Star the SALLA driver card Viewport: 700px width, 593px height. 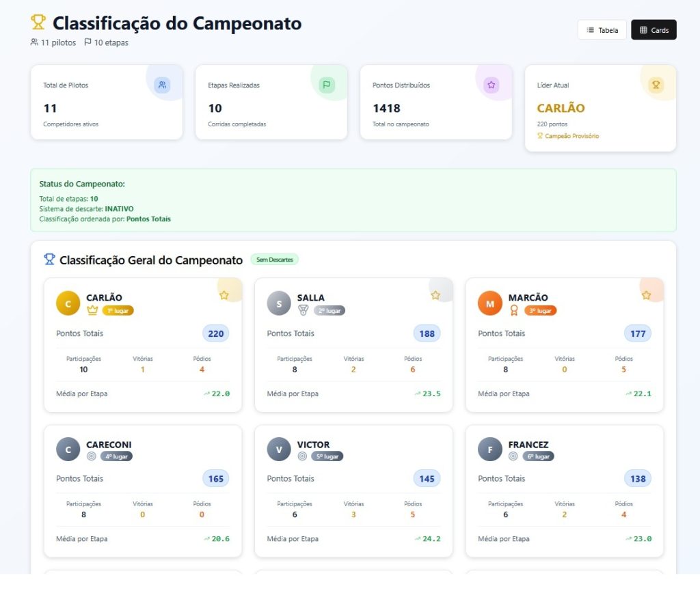435,295
